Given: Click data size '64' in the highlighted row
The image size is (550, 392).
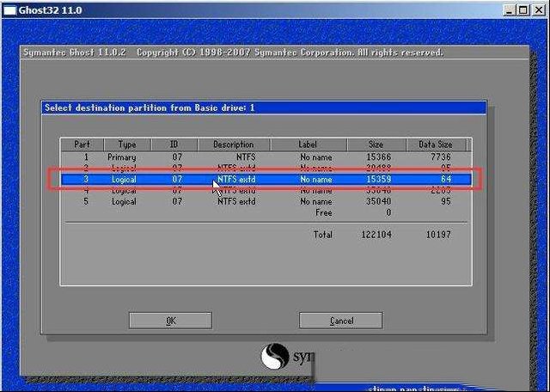Looking at the screenshot, I should point(446,180).
